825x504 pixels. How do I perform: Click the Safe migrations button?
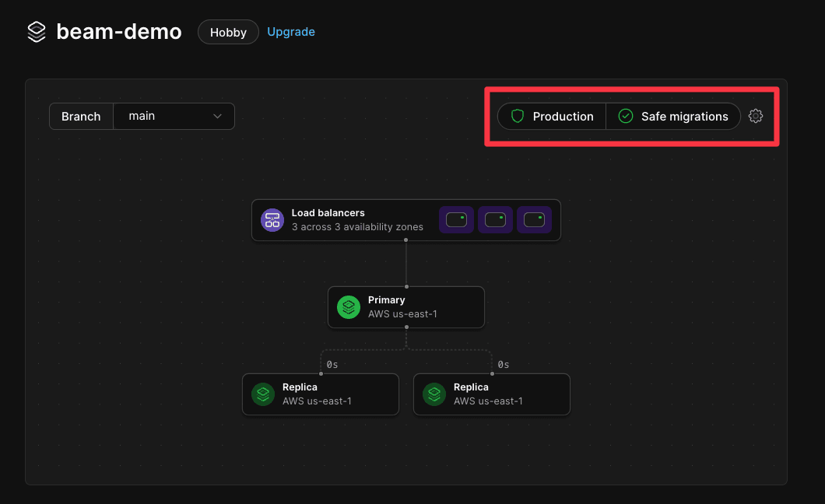[x=673, y=116]
